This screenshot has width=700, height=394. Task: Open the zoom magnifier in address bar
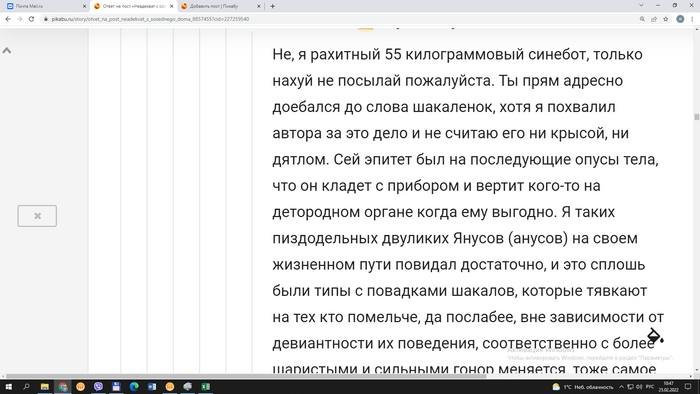pyautogui.click(x=642, y=19)
